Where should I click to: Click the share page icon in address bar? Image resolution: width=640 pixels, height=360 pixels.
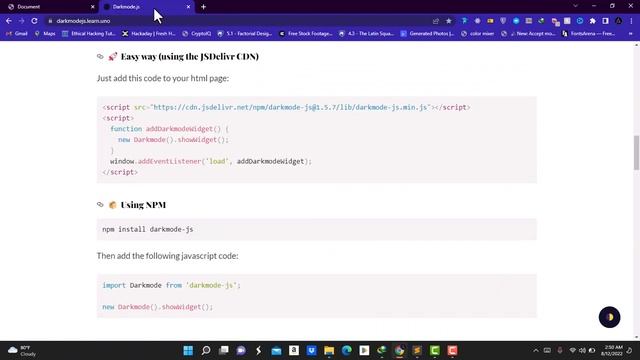436,21
